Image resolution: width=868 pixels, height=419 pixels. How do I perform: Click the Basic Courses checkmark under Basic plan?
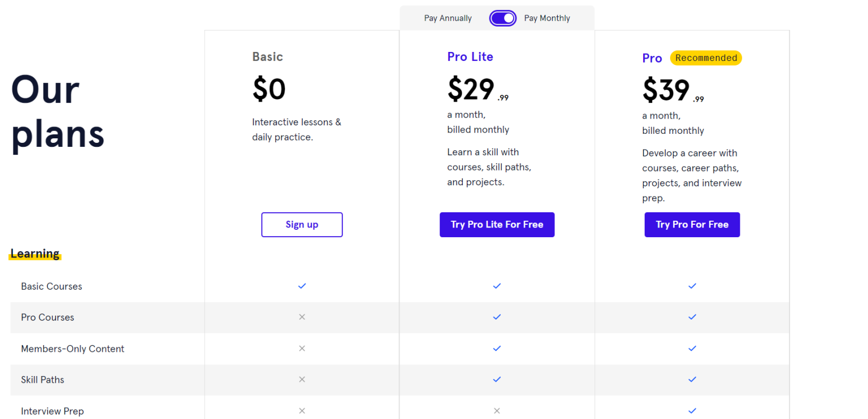[x=302, y=286]
